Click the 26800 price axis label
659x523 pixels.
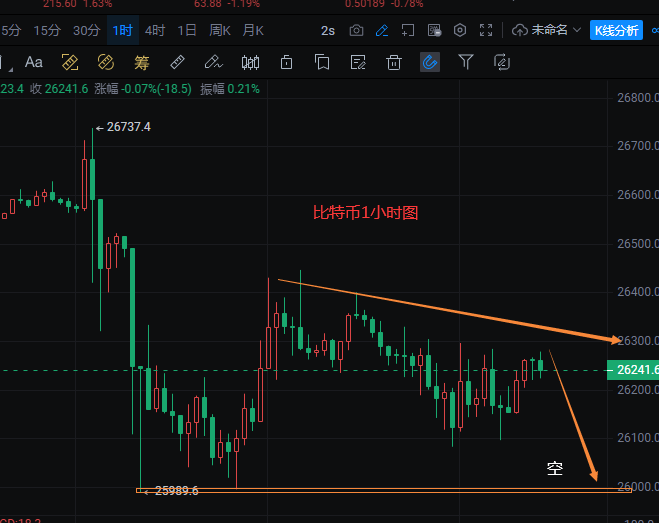[638, 98]
